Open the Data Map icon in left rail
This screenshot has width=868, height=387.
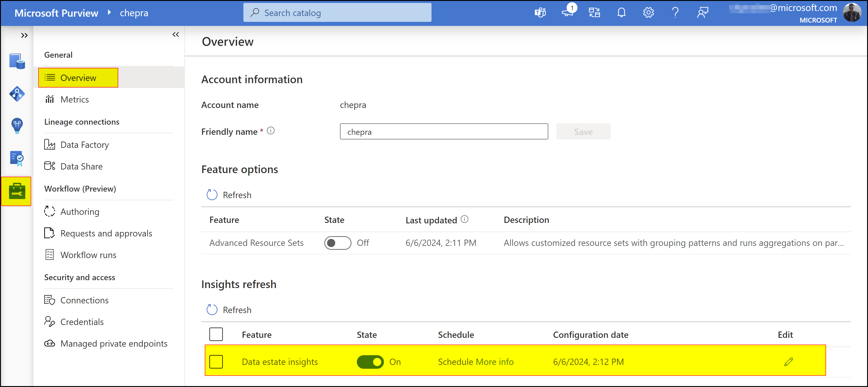pos(17,94)
